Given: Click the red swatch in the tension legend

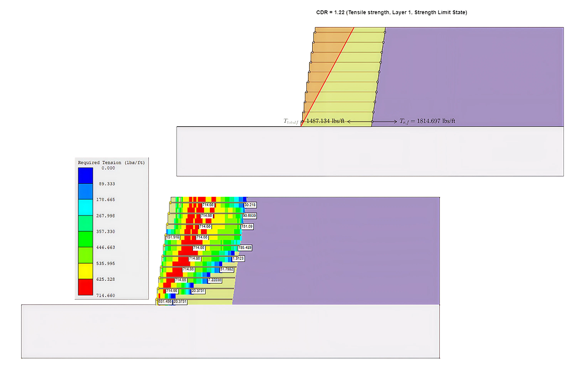Looking at the screenshot, I should 85,287.
